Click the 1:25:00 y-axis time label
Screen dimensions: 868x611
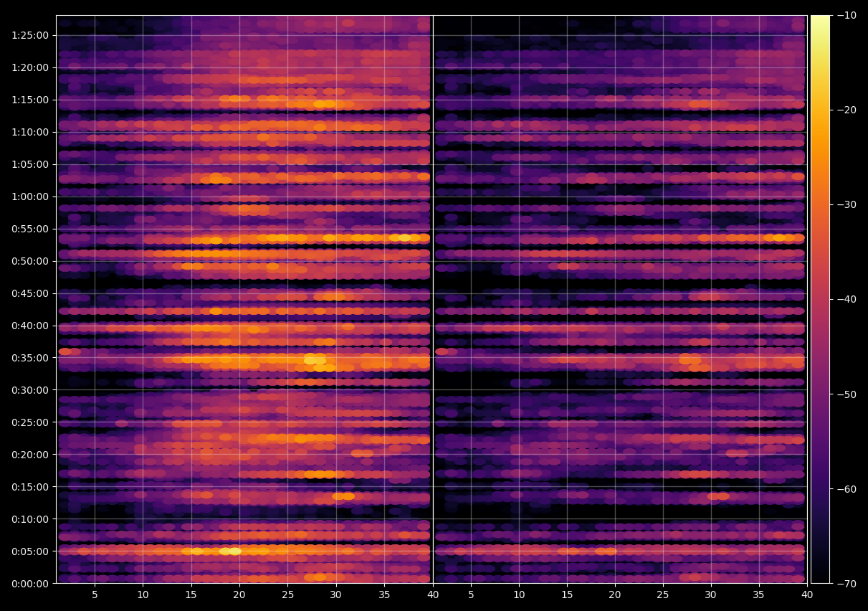pyautogui.click(x=30, y=35)
